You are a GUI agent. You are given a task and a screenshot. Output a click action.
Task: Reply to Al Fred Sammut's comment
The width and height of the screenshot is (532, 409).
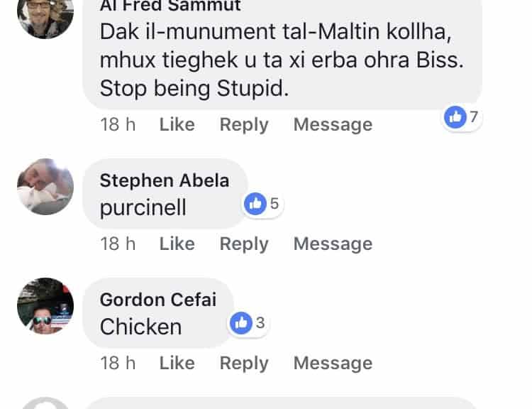[x=244, y=124]
